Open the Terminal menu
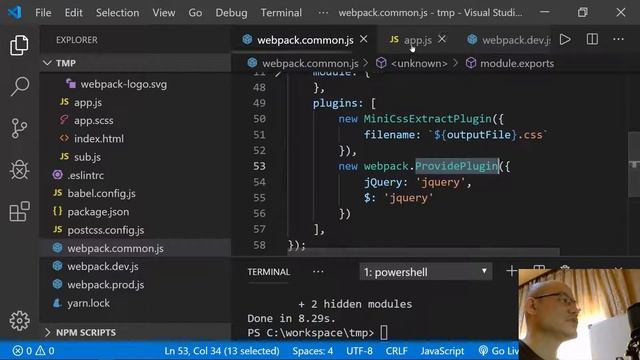Screen dimensions: 640x360 click(x=281, y=13)
